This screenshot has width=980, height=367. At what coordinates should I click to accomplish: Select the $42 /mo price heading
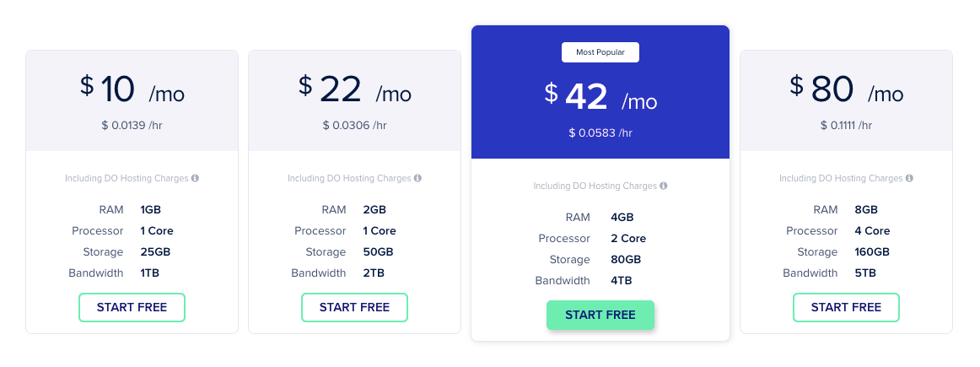point(600,97)
